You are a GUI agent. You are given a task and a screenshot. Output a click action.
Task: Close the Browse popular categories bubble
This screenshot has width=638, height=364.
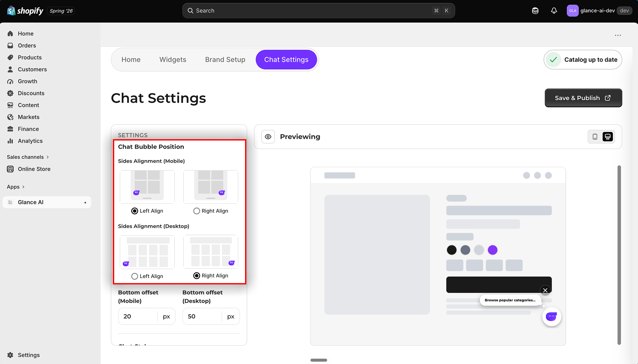(545, 290)
